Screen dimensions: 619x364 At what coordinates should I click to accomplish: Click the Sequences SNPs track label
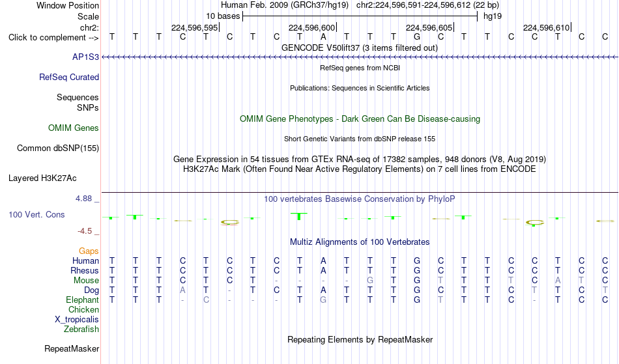click(x=78, y=102)
